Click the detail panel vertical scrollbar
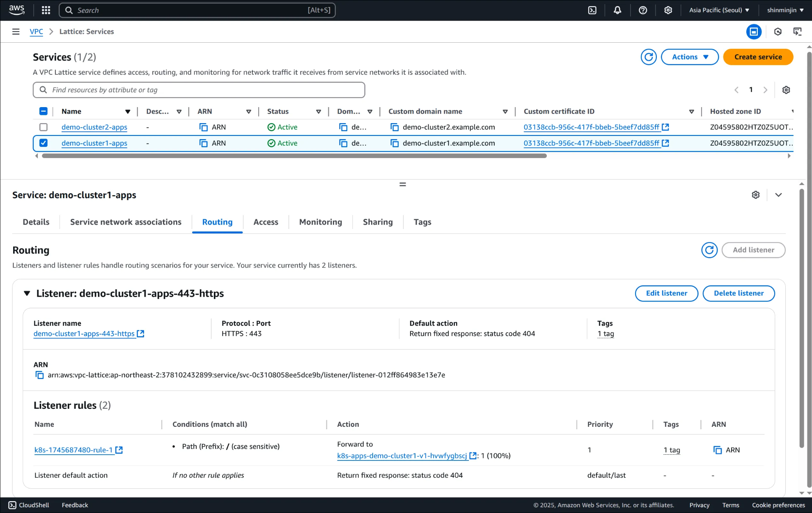812x513 pixels. 802,318
